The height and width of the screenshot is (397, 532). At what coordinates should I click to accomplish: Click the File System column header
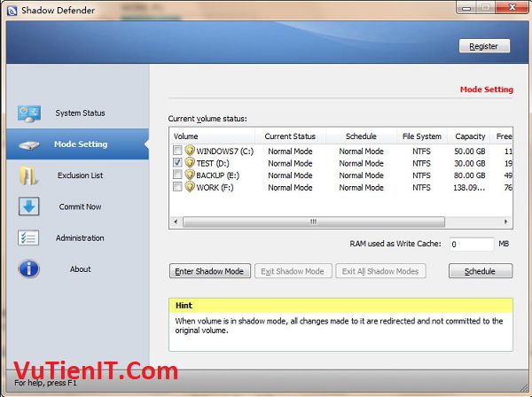pyautogui.click(x=422, y=136)
